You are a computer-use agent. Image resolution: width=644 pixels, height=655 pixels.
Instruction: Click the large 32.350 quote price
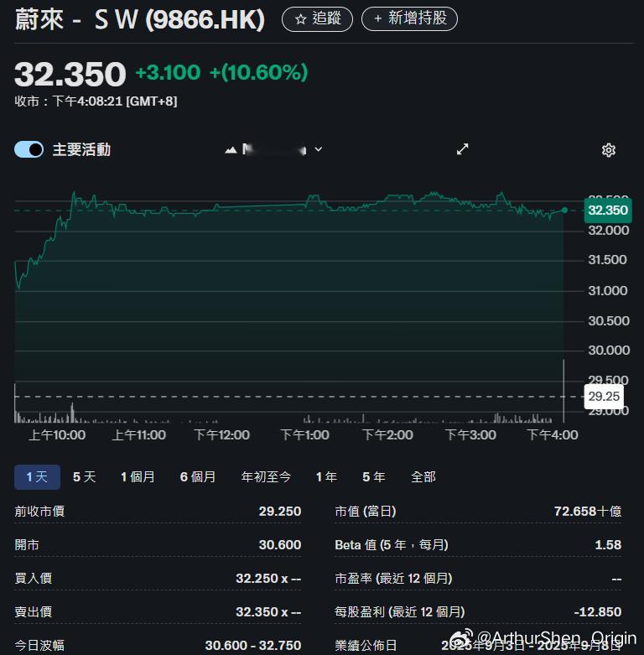(70, 75)
